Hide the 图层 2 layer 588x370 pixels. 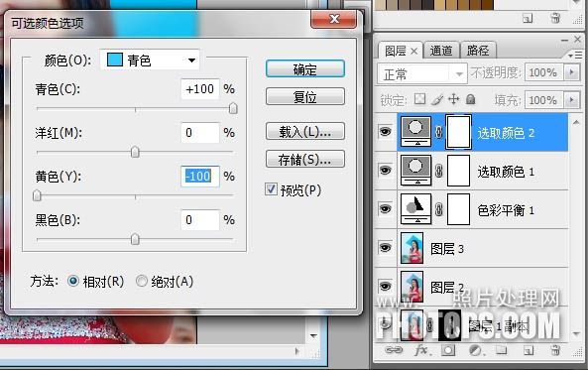pyautogui.click(x=385, y=287)
